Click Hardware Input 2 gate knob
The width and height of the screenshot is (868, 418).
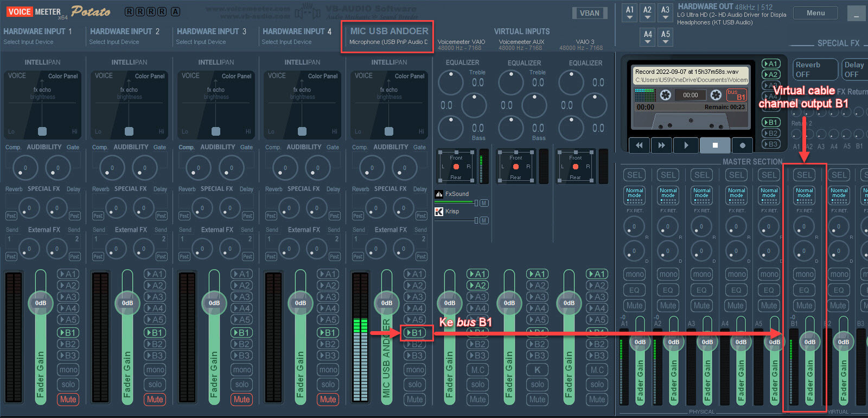point(144,168)
